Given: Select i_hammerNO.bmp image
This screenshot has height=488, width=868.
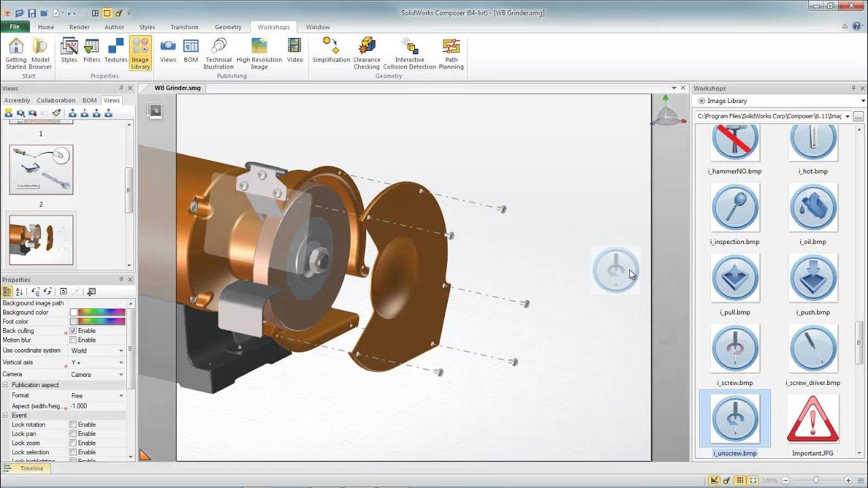Looking at the screenshot, I should [x=735, y=144].
